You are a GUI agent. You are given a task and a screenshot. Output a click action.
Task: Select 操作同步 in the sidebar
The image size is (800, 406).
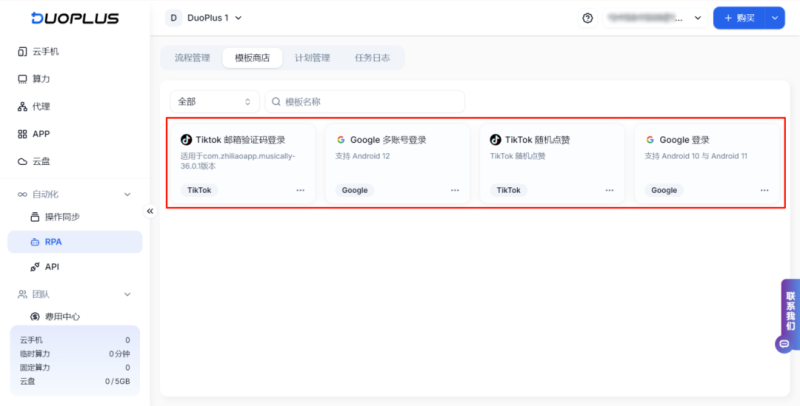[x=62, y=217]
